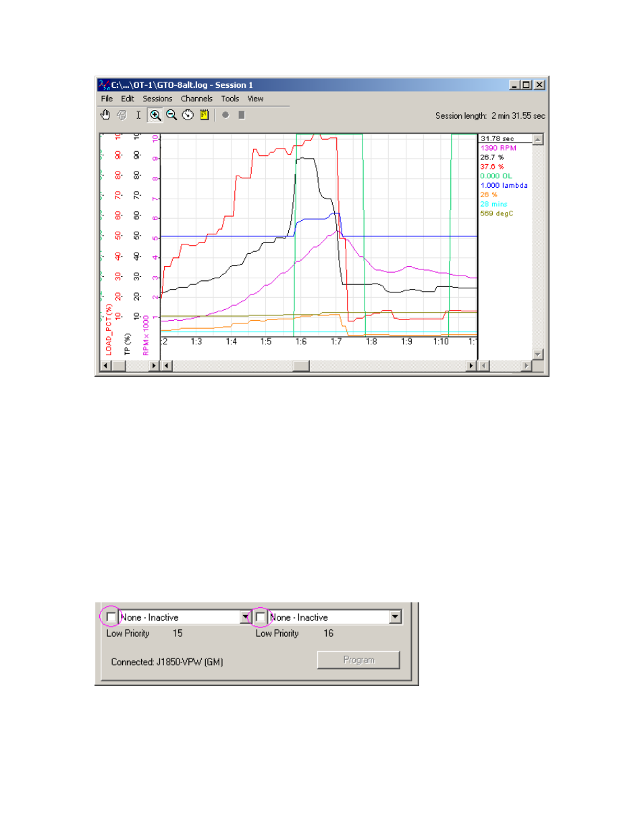
Task: Tick the checkbox beside the Low Priority 15 dropdown
Action: 111,617
